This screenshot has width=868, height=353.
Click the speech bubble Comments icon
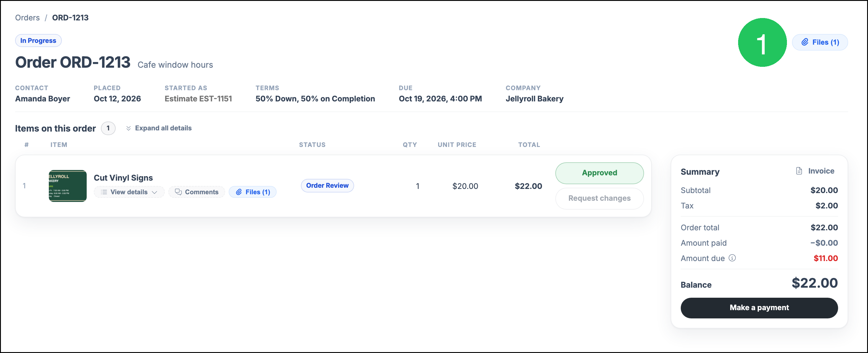tap(178, 192)
